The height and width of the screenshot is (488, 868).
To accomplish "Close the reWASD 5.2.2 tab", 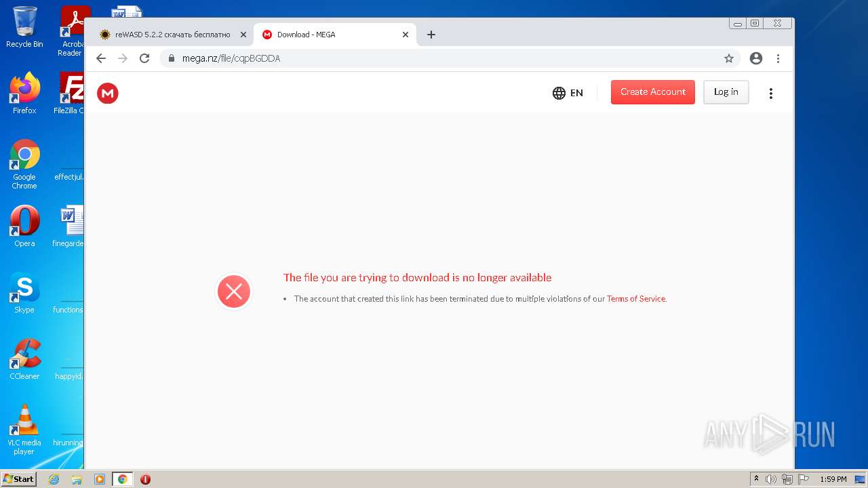I will (x=243, y=35).
